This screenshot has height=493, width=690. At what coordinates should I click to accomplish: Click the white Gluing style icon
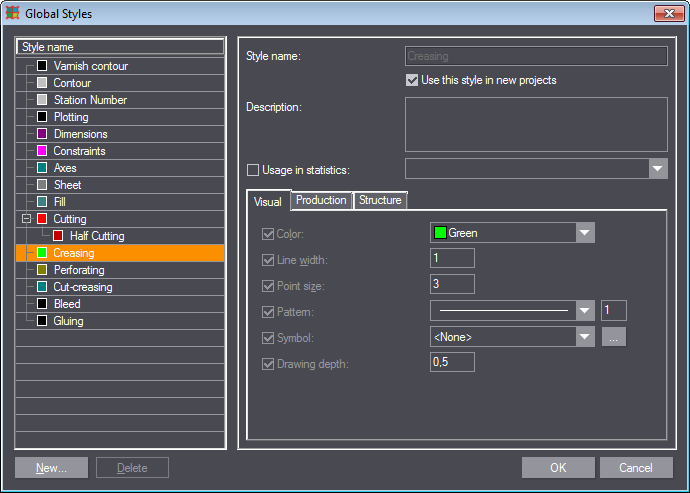42,321
